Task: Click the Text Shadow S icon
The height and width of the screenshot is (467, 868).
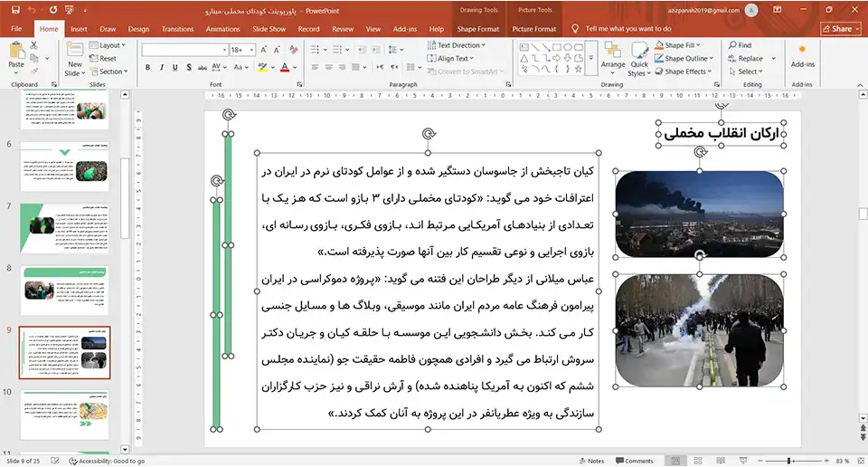Action: 189,67
